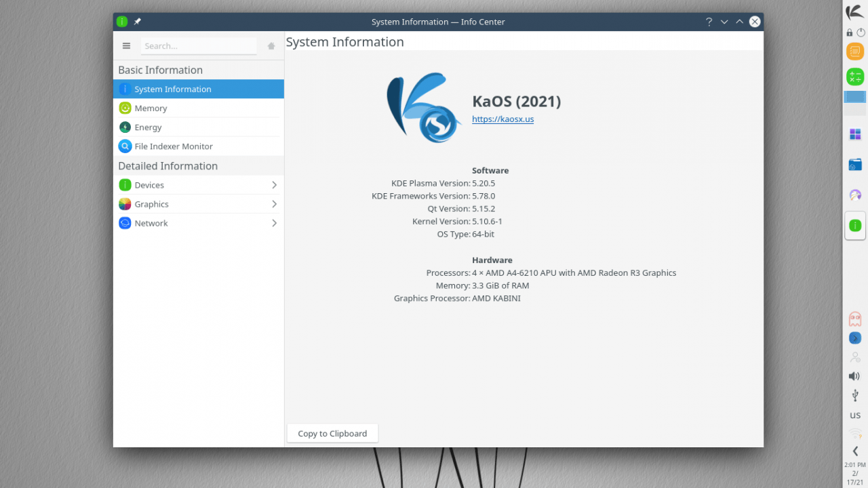868x488 pixels.
Task: Open the file manager from the side panel
Action: (855, 165)
